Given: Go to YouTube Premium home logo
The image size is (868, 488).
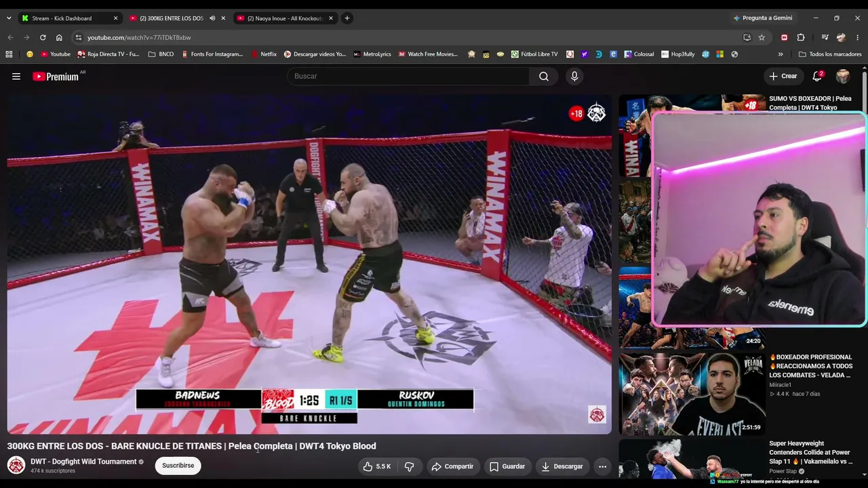Looking at the screenshot, I should click(56, 77).
